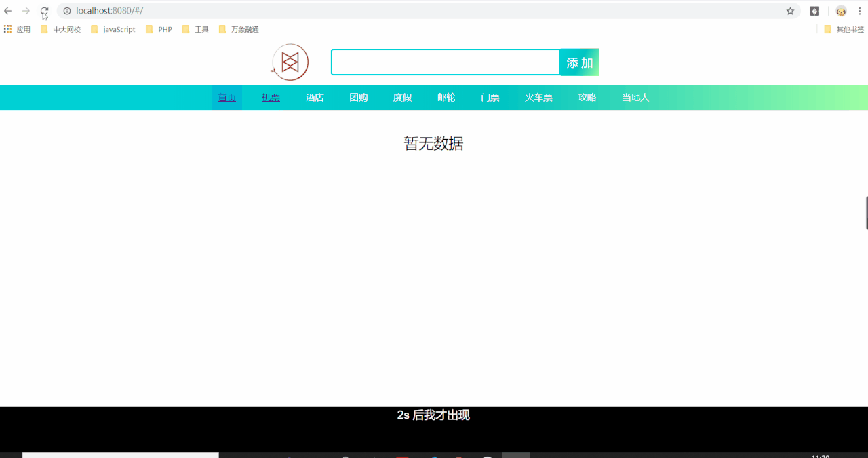Switch to the 酒店 navigation tab
This screenshot has width=868, height=458.
pyautogui.click(x=314, y=97)
